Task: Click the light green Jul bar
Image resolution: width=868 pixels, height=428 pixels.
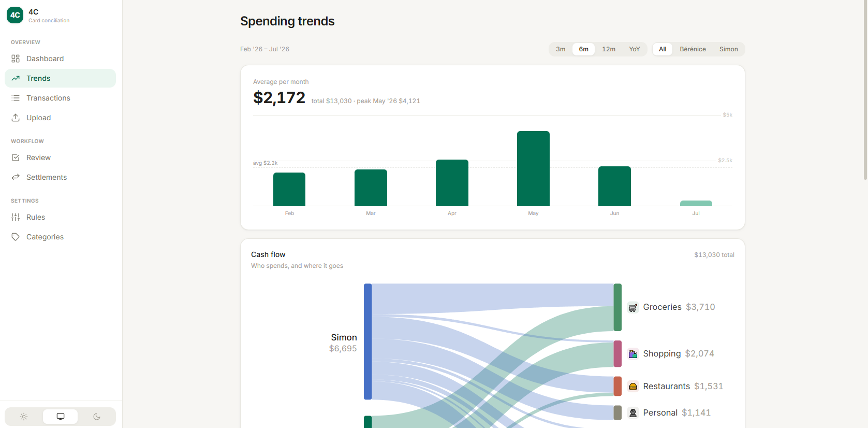Action: pos(696,204)
